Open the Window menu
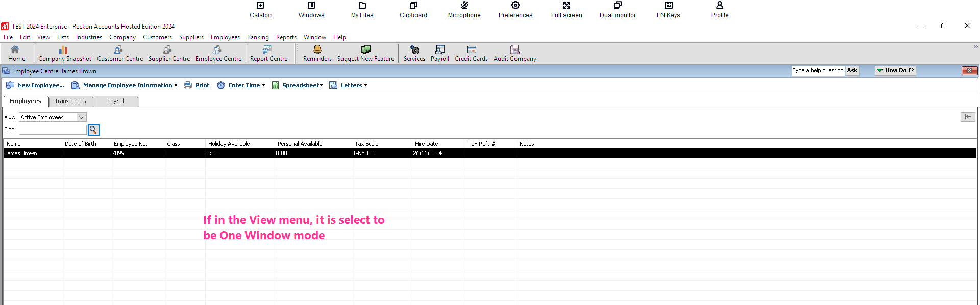This screenshot has height=305, width=980. pos(315,37)
